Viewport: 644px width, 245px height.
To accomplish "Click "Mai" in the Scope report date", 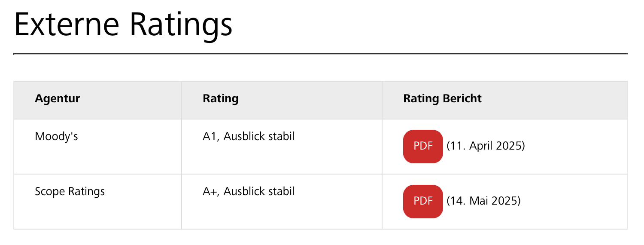I will 481,201.
